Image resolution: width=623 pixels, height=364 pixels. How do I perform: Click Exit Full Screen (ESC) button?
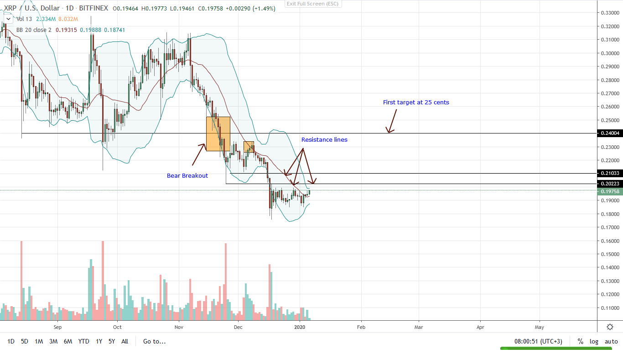pos(313,4)
